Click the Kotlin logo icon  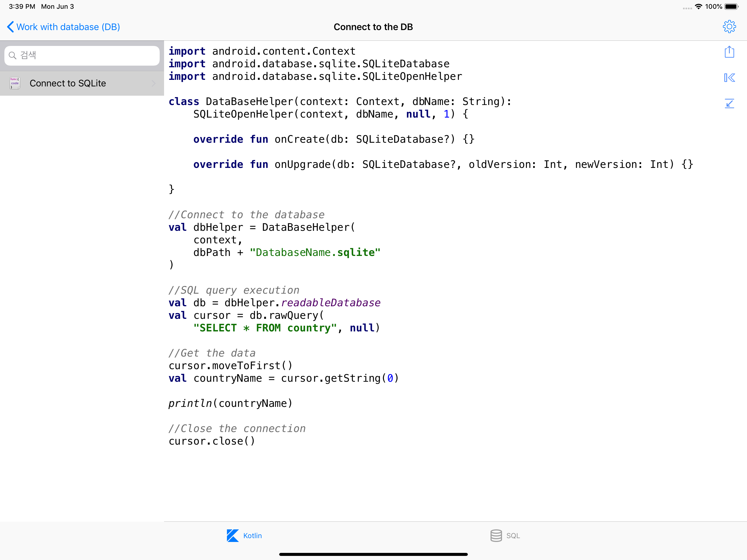(233, 535)
